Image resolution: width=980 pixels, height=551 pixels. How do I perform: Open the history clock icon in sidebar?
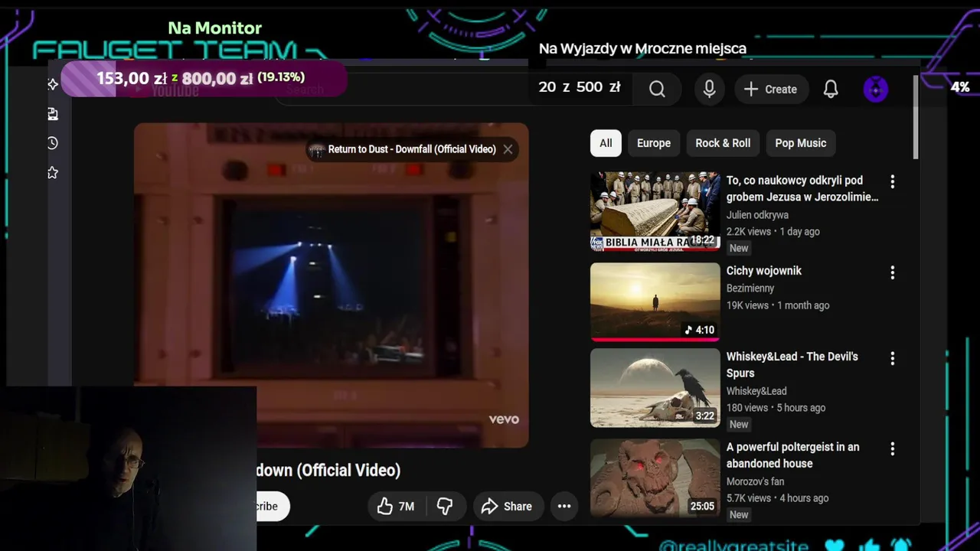[x=53, y=143]
